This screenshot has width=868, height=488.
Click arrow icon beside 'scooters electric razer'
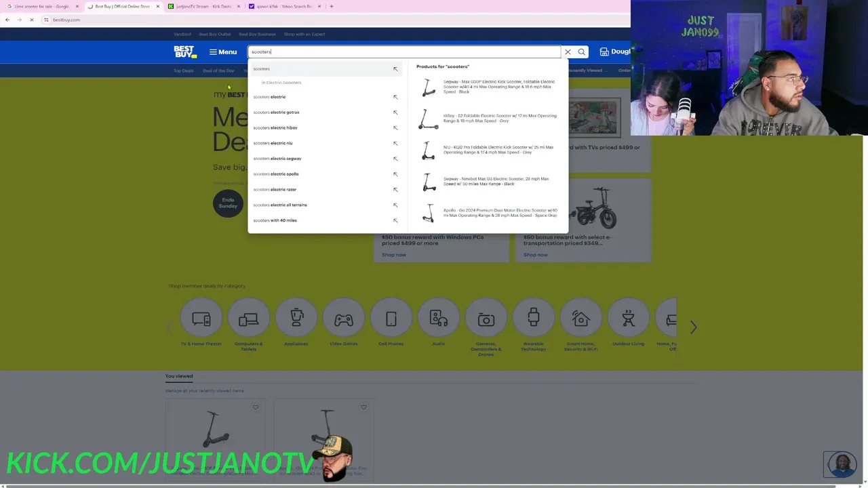tap(395, 190)
